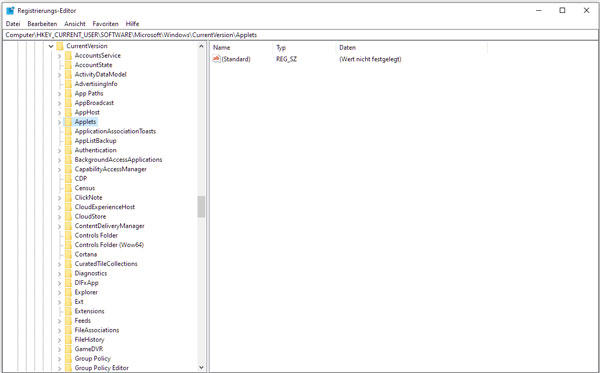Click the Cortana folder icon
Image resolution: width=600 pixels, height=373 pixels.
coord(68,254)
